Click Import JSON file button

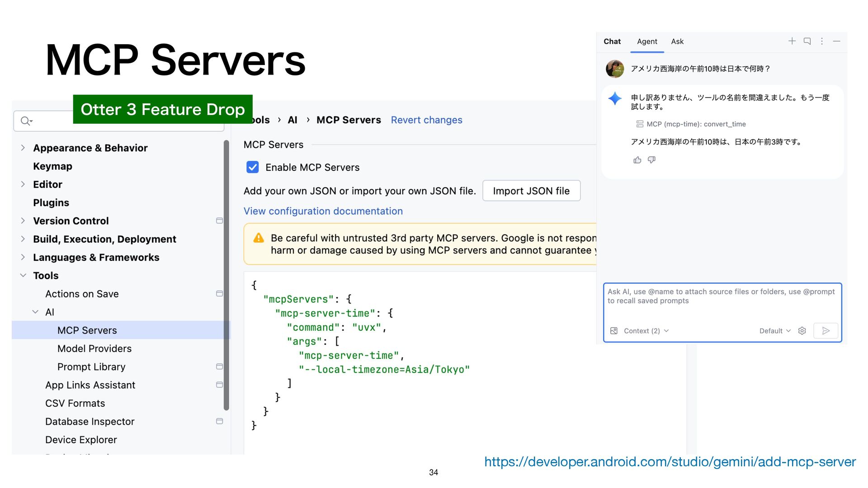531,191
